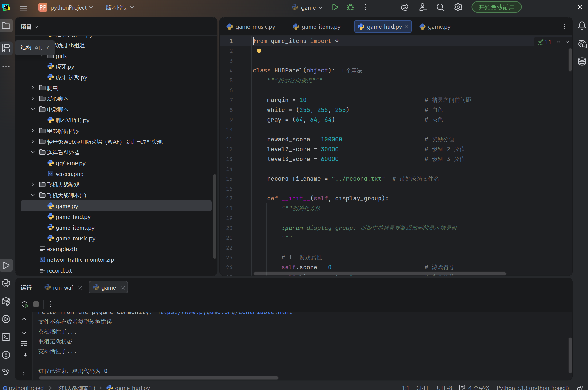This screenshot has width=588, height=390.
Task: Open AI chat panel on right sidebar
Action: coord(582,44)
